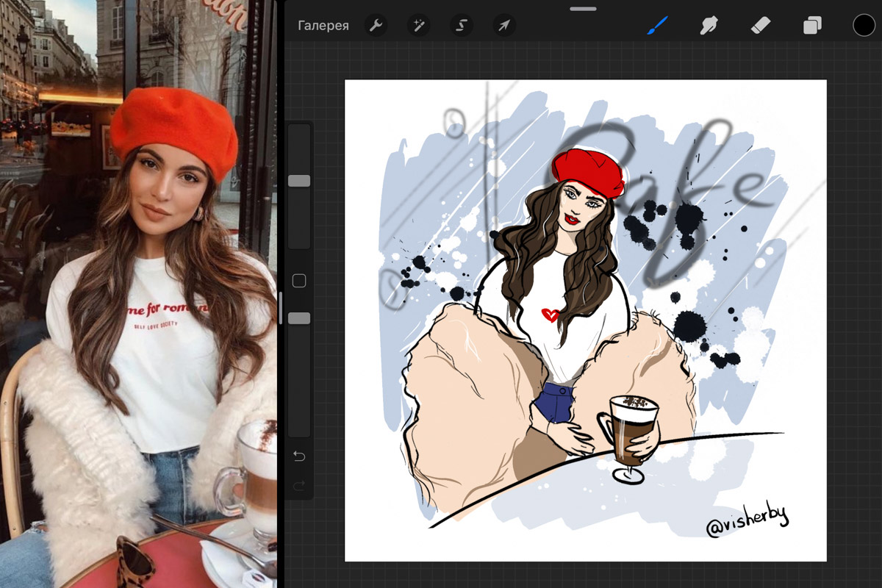Adjust the brush opacity slider

298,318
